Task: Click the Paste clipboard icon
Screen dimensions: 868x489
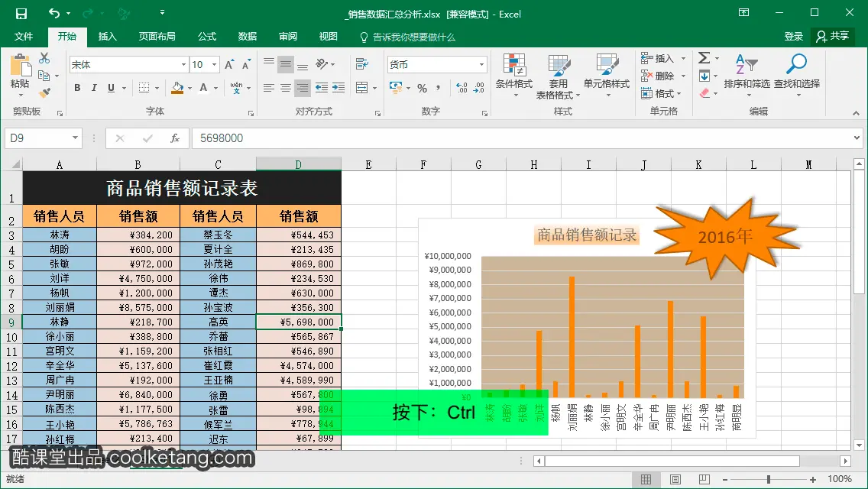Action: [x=21, y=66]
